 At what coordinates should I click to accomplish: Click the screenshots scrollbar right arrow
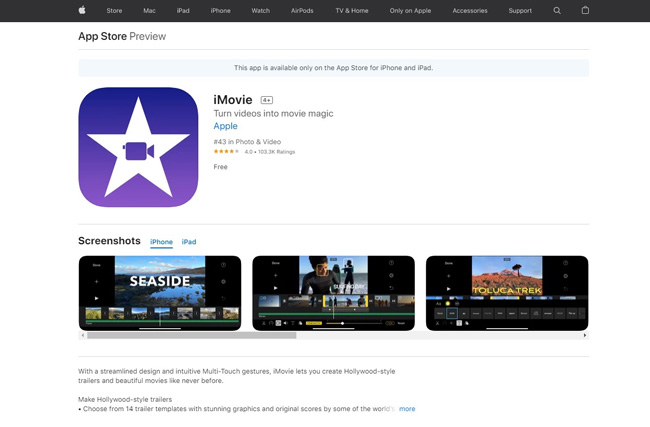585,335
